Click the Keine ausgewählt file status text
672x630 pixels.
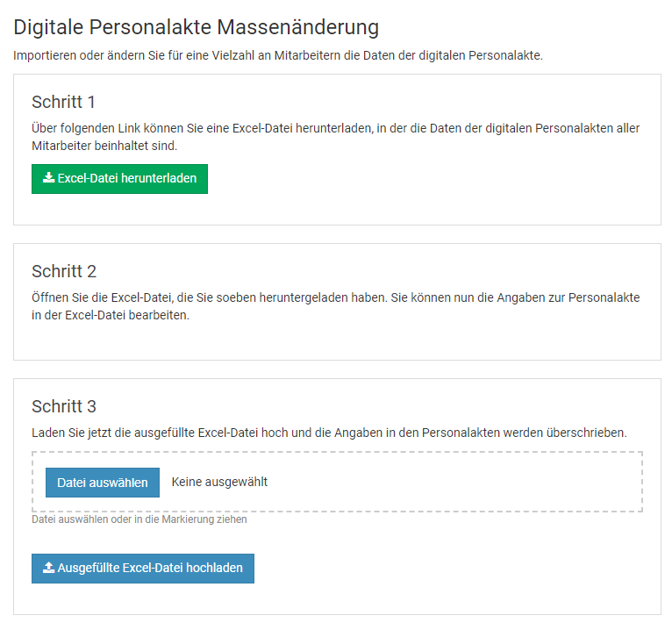click(219, 482)
